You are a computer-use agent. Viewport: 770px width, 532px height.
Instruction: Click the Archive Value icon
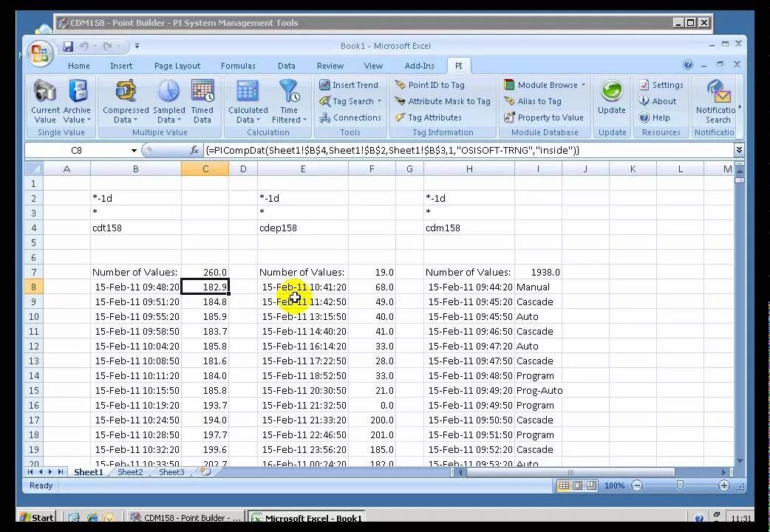point(78,91)
